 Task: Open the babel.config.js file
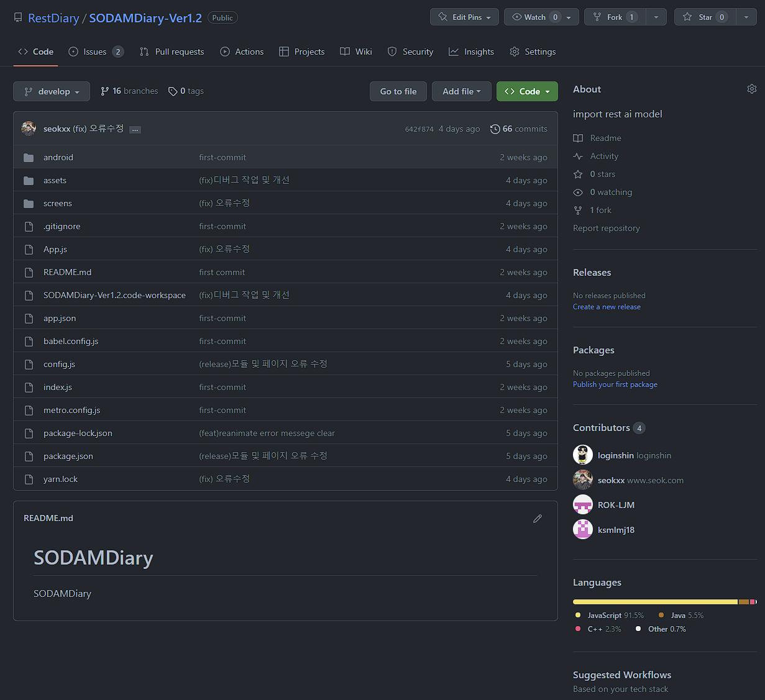click(x=71, y=341)
